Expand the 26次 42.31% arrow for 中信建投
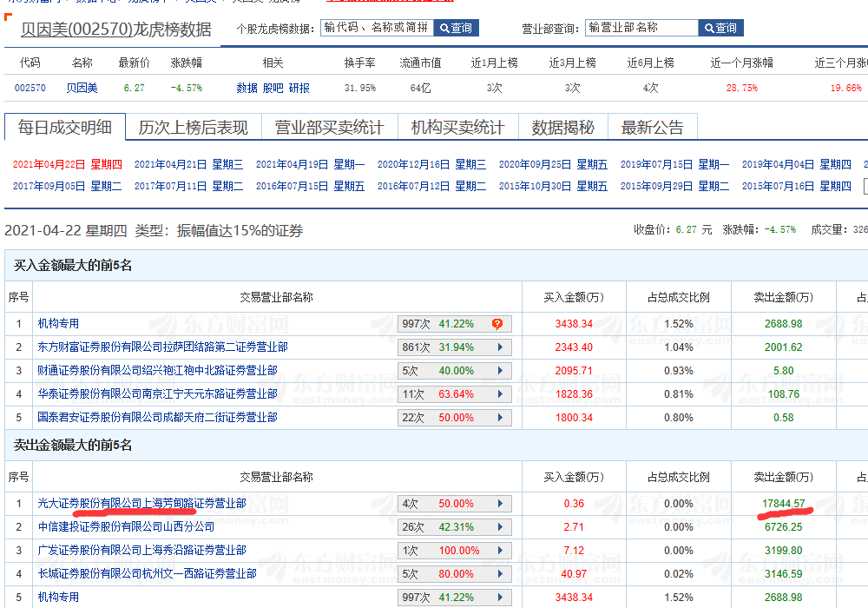868x608 pixels. (501, 527)
